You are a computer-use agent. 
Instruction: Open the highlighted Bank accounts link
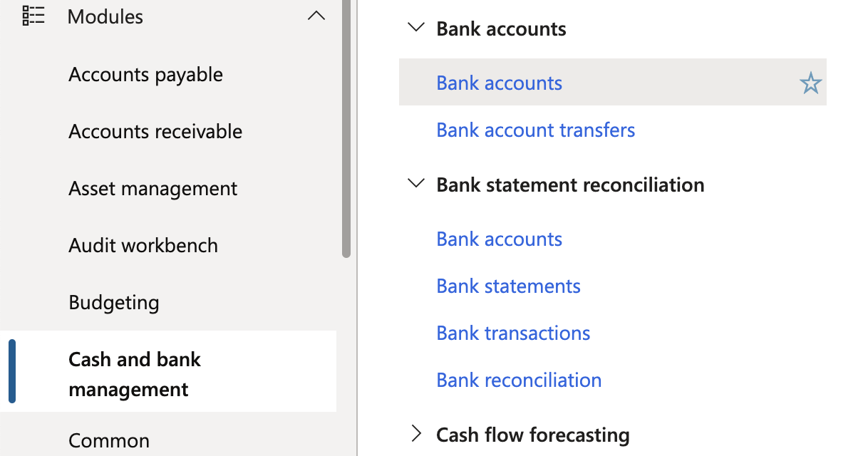pyautogui.click(x=499, y=83)
